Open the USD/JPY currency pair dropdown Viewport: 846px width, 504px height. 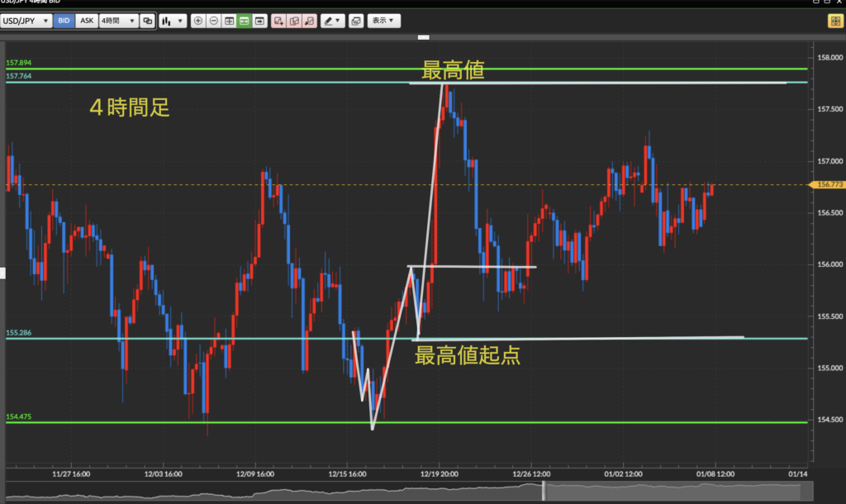pos(28,21)
